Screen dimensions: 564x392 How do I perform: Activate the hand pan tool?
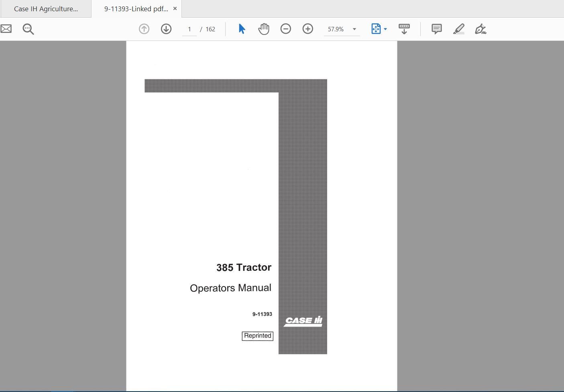coord(264,29)
